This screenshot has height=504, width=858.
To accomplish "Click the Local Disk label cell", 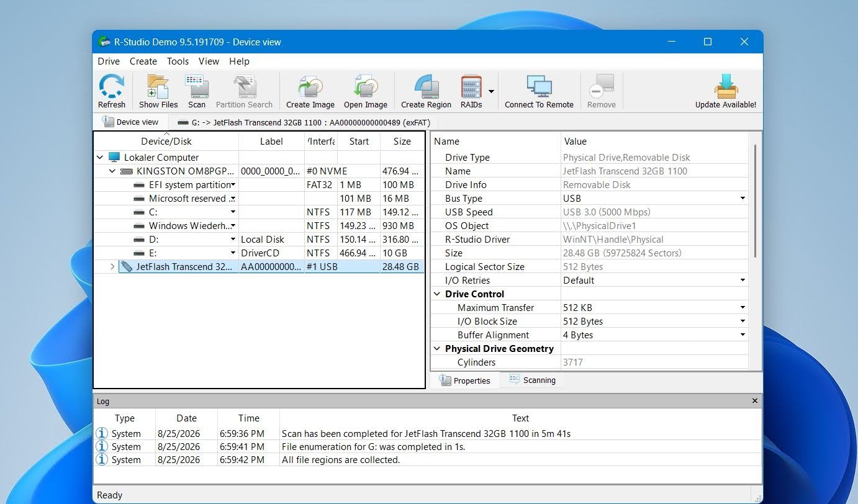I will 271,240.
